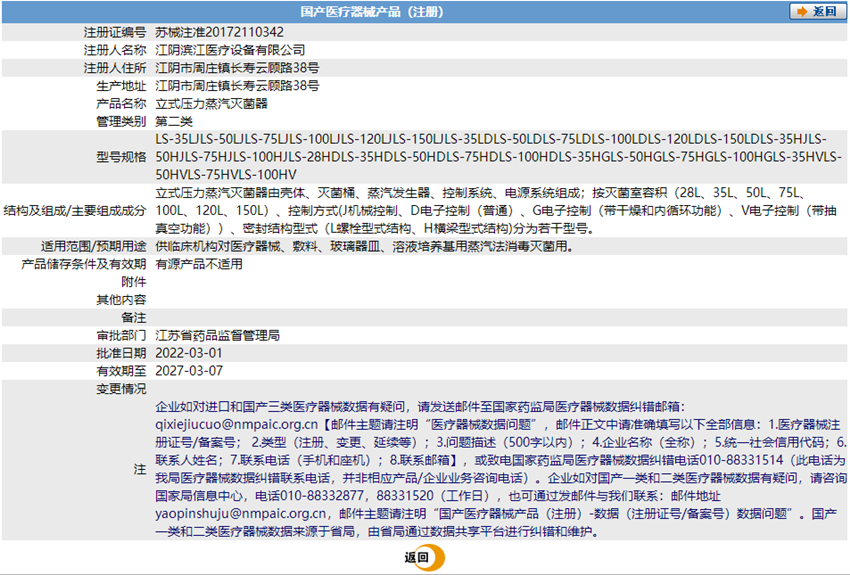Click the 变更情况 label
This screenshot has width=850, height=575.
(121, 389)
